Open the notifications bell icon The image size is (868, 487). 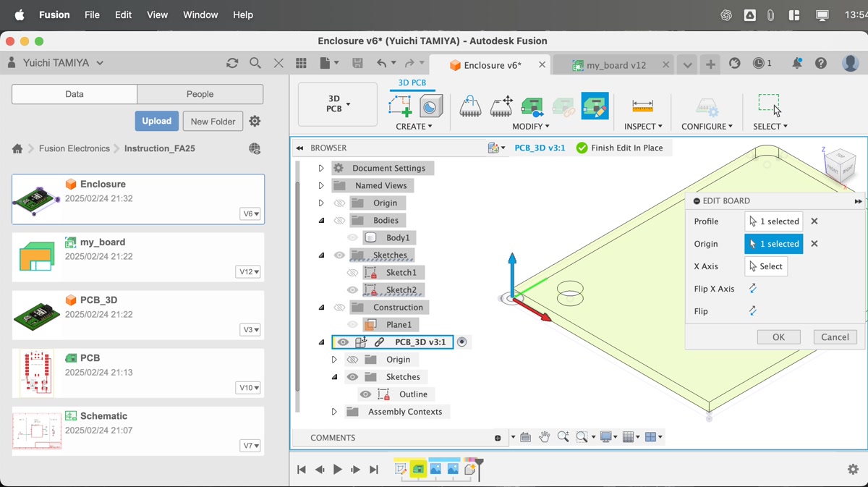796,64
